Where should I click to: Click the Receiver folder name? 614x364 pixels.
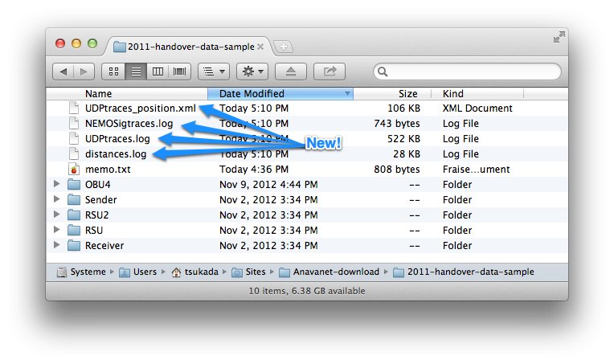tap(104, 246)
